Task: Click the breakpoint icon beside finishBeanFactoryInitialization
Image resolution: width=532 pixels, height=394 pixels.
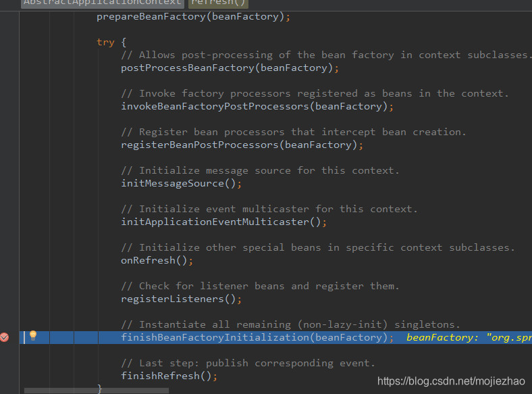Action: [4, 337]
